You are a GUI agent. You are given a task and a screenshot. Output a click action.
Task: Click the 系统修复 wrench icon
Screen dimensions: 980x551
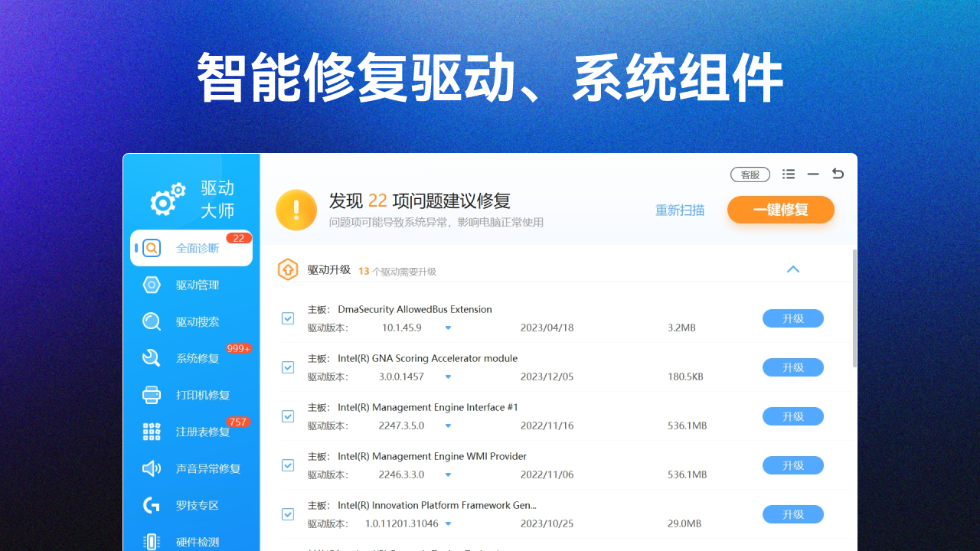152,358
